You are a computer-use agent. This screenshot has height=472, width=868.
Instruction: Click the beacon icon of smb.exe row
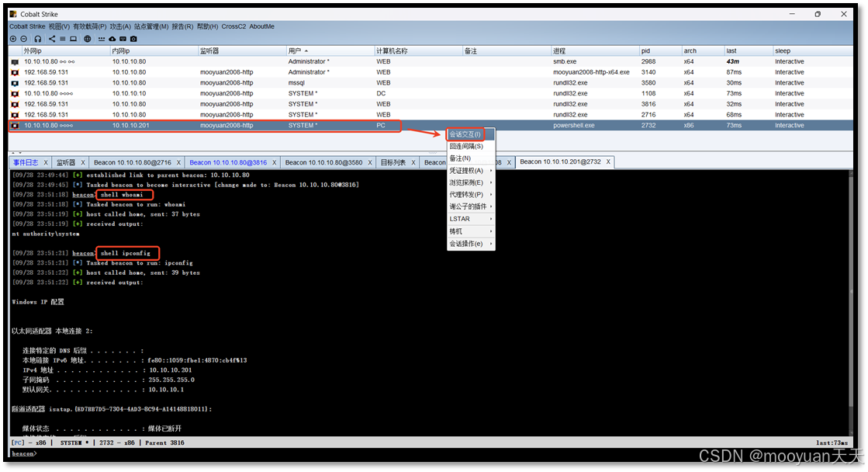15,62
